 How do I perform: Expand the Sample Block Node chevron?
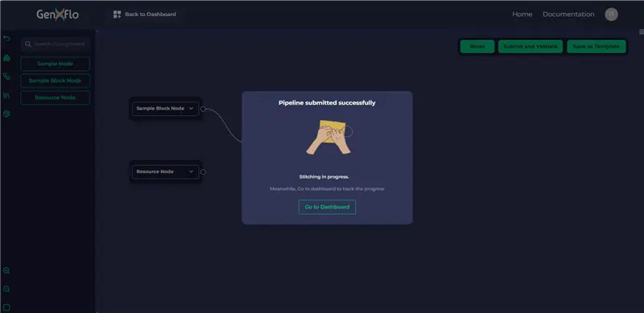(x=191, y=109)
